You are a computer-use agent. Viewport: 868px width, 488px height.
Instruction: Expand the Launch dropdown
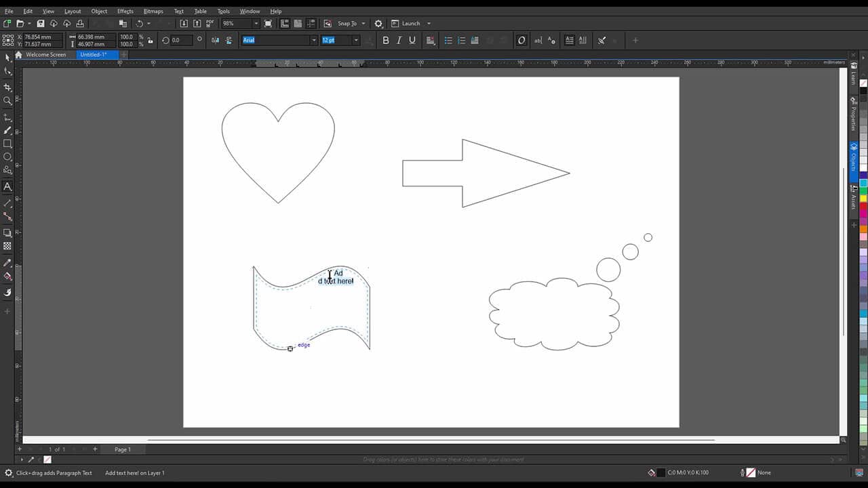429,24
